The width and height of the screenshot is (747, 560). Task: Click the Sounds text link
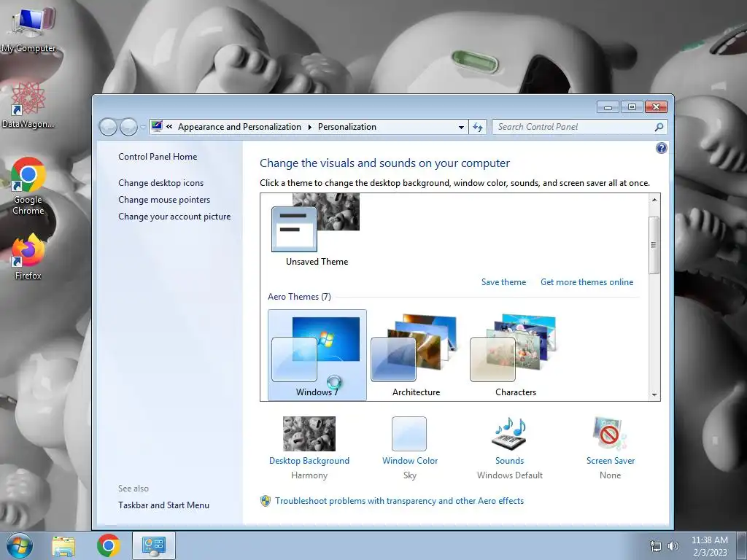coord(509,461)
